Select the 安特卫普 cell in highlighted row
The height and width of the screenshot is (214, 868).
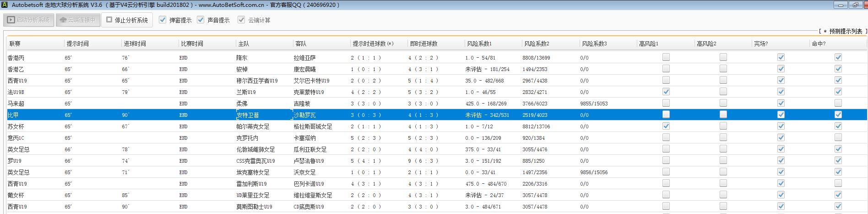(x=248, y=115)
